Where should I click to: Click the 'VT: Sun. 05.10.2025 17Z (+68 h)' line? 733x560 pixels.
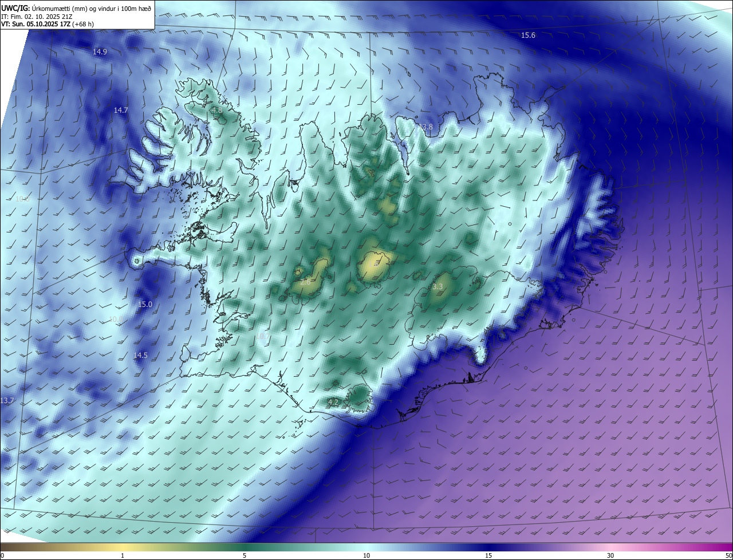[x=48, y=24]
